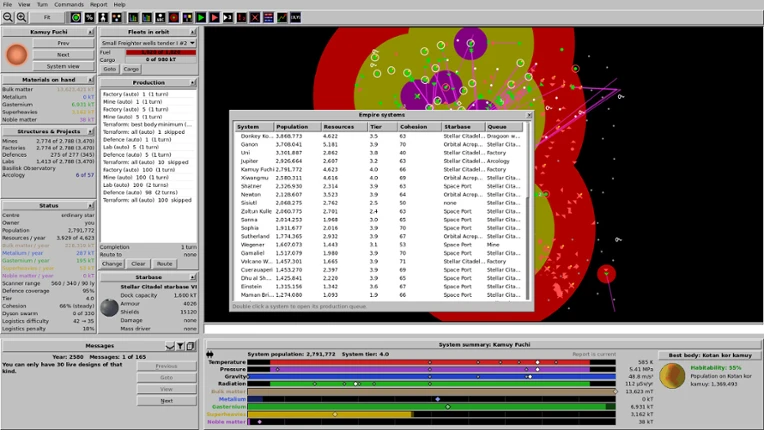Sort Empire systems by Cohesion column
764x430 pixels.
[x=419, y=127]
